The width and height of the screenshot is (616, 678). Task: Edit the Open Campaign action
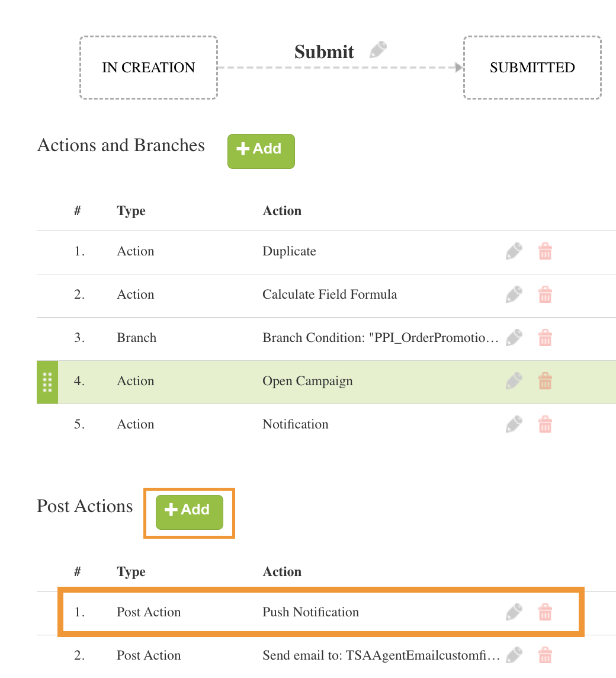(514, 381)
